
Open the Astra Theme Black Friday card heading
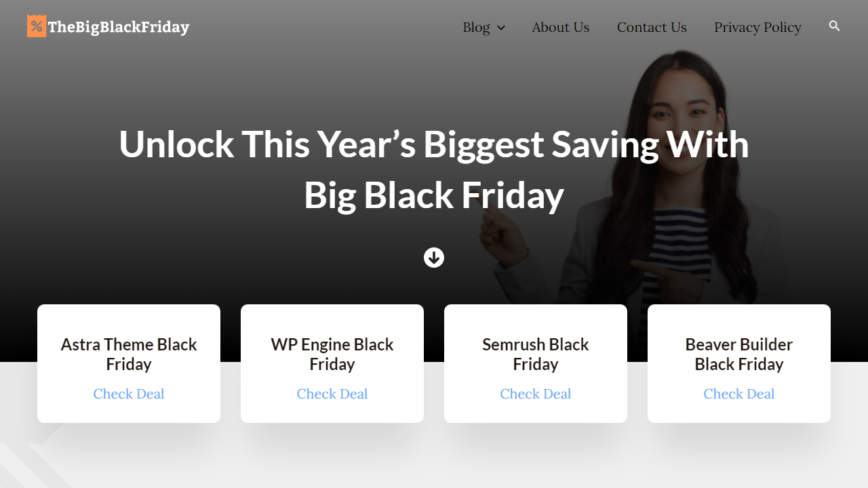click(x=128, y=354)
